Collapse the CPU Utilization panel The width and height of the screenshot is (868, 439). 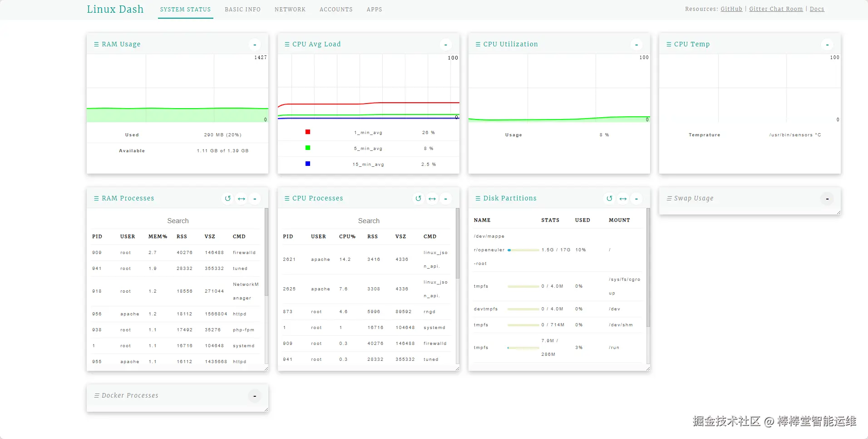point(636,45)
